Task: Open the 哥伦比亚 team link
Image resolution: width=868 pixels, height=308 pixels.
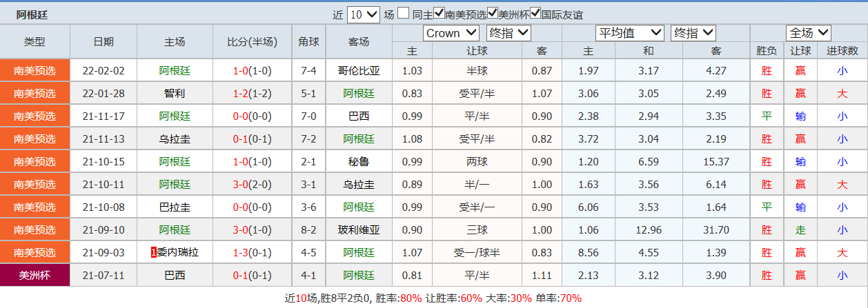Action: pyautogui.click(x=359, y=70)
